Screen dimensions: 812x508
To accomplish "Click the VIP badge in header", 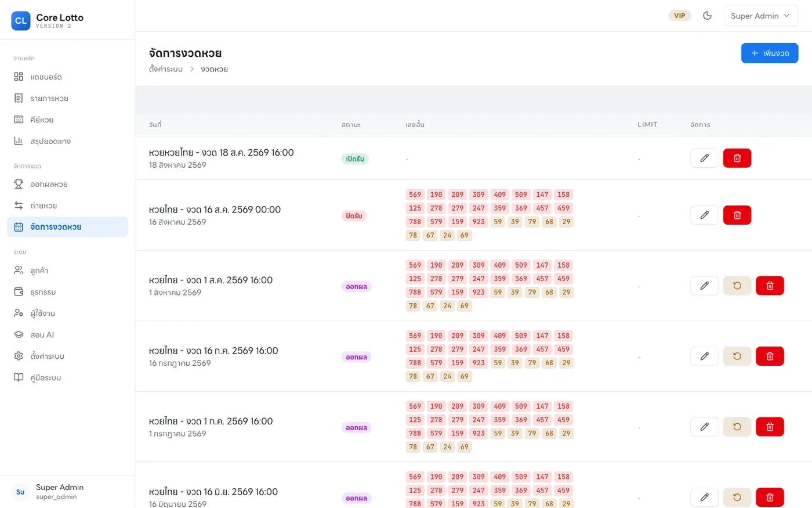I will (x=680, y=16).
